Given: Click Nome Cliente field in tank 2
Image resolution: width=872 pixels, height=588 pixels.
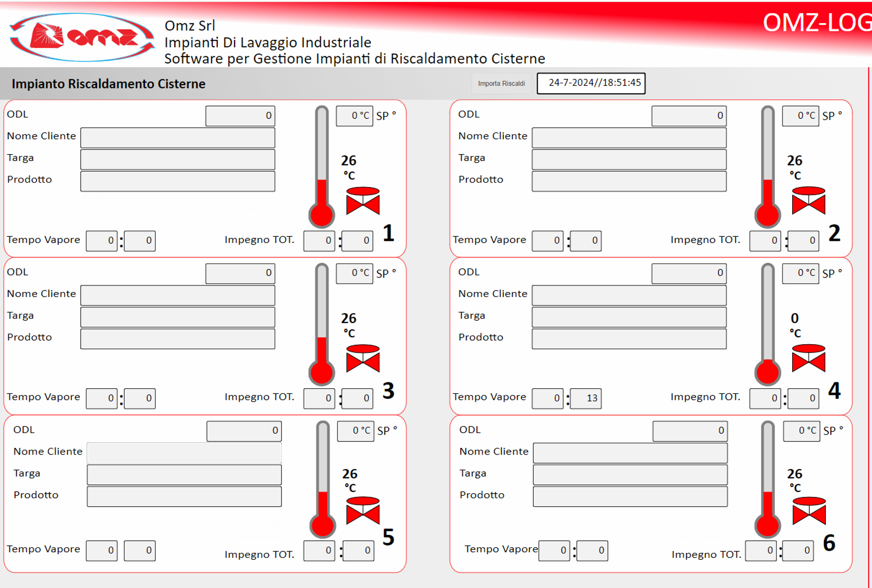Looking at the screenshot, I should [x=629, y=137].
